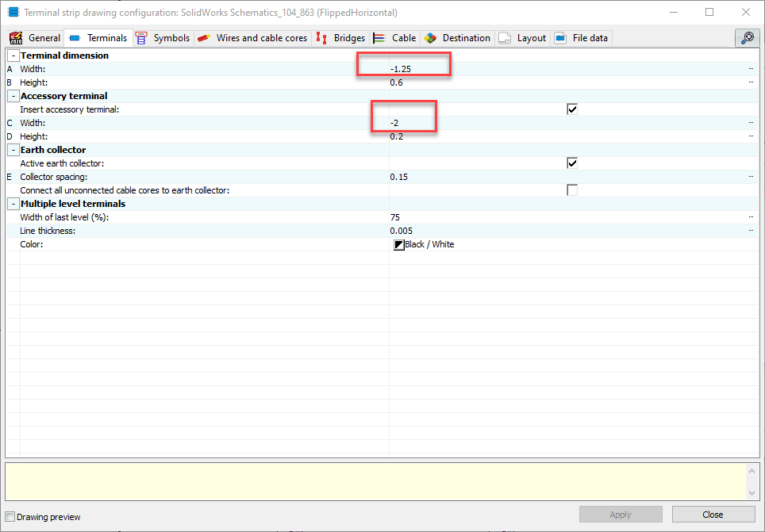Click the File data tab icon
The image size is (765, 532).
click(x=560, y=38)
